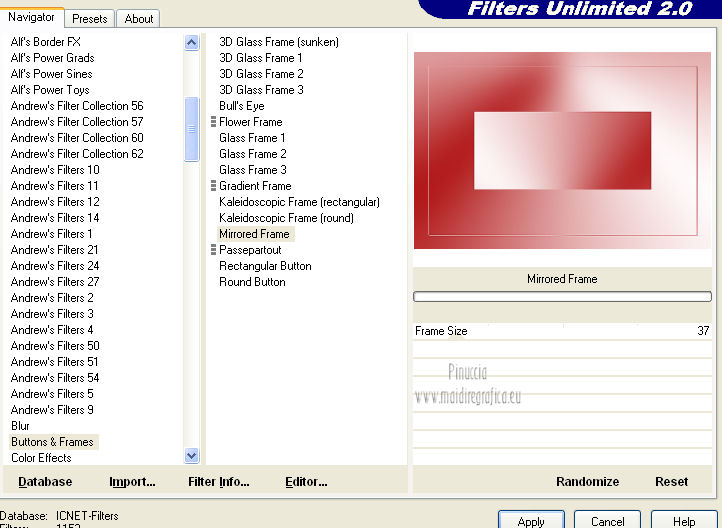Select Andrew's Filters 9
722x528 pixels.
pos(52,410)
